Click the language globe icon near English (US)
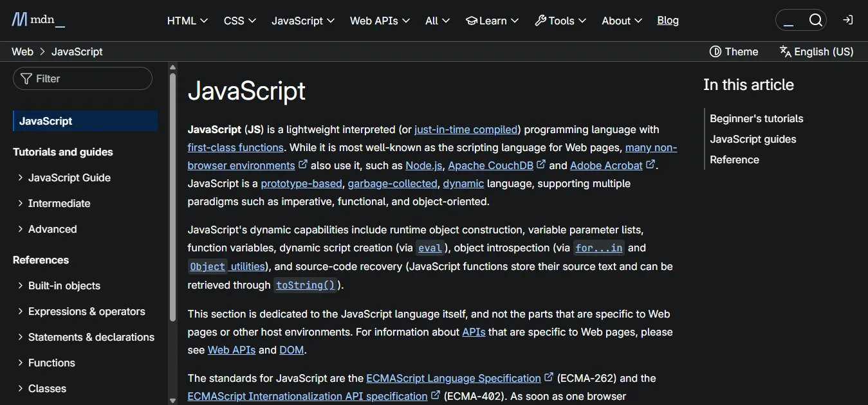This screenshot has height=405, width=868. tap(784, 51)
